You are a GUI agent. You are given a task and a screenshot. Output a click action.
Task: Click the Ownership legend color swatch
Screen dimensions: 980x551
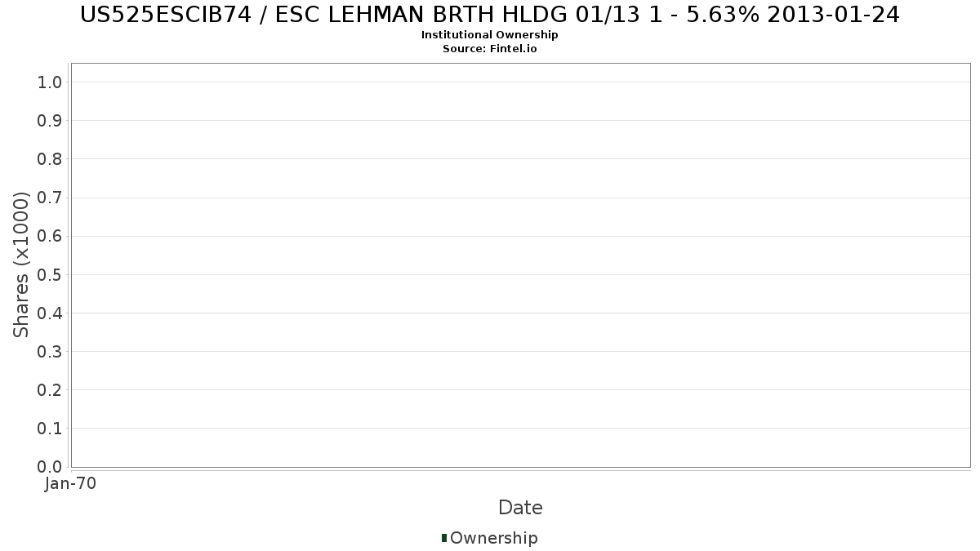click(444, 537)
